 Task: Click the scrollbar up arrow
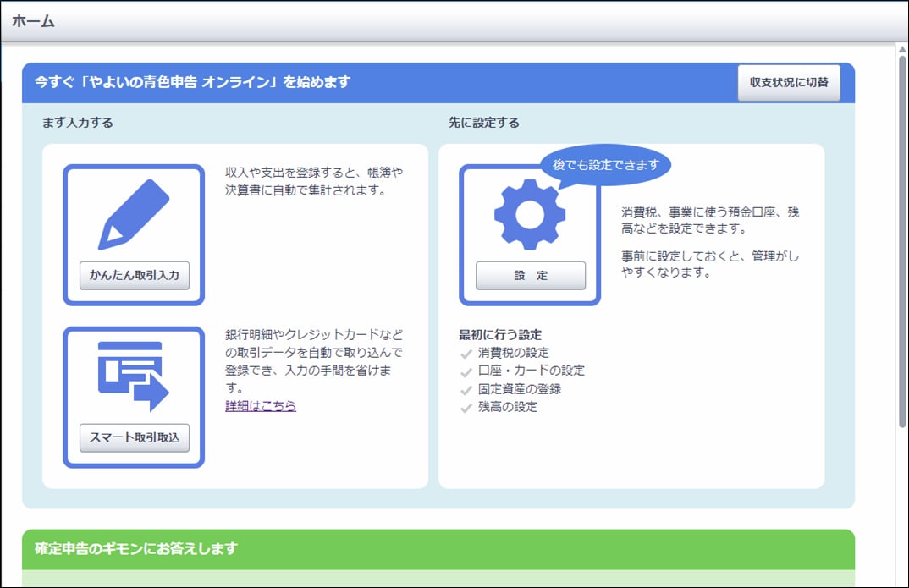click(x=902, y=49)
